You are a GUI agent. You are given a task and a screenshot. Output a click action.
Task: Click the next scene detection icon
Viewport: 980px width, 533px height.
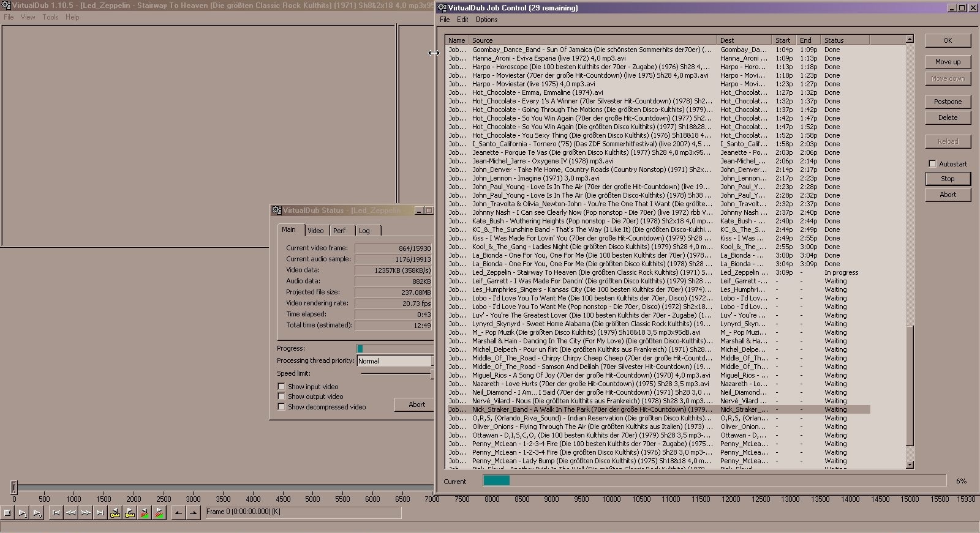[x=159, y=513]
